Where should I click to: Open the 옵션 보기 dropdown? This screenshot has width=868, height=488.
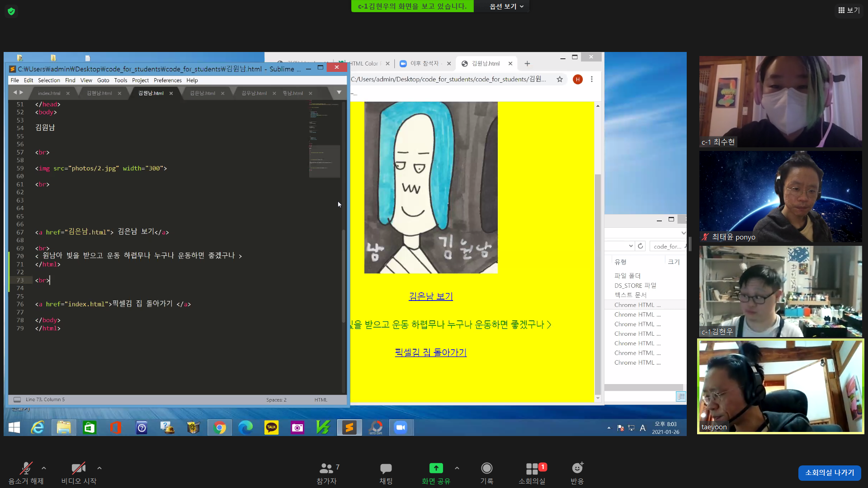tap(506, 6)
